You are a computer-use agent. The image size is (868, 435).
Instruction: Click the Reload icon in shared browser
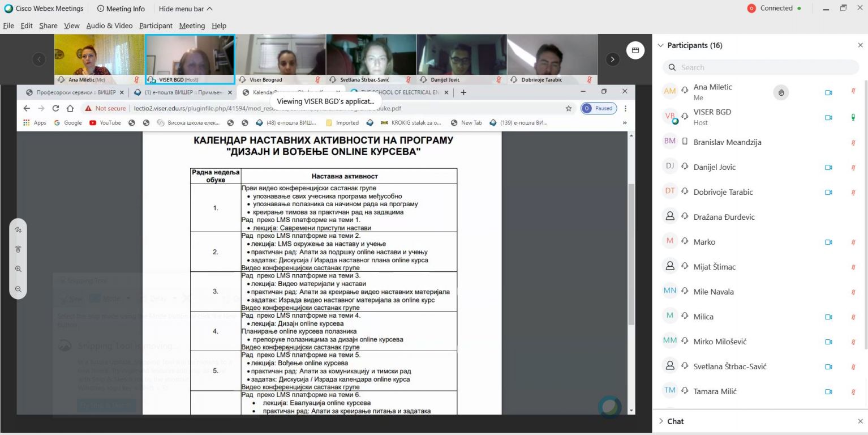55,108
